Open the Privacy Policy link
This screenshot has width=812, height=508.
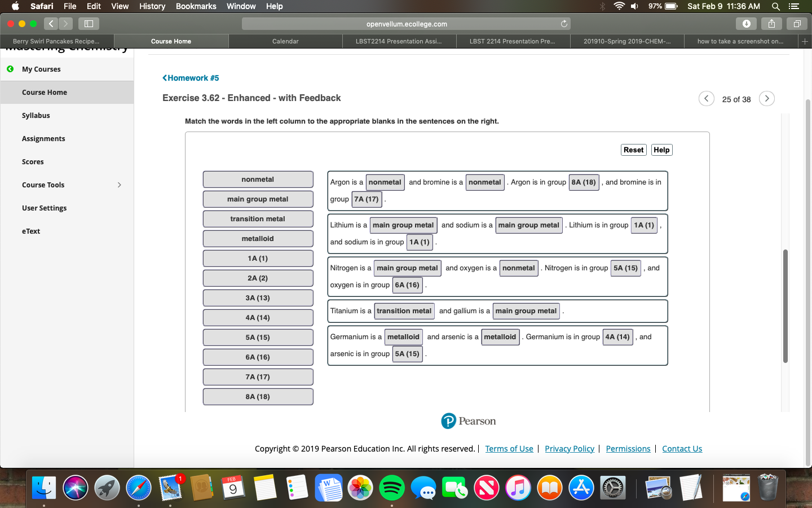click(570, 449)
